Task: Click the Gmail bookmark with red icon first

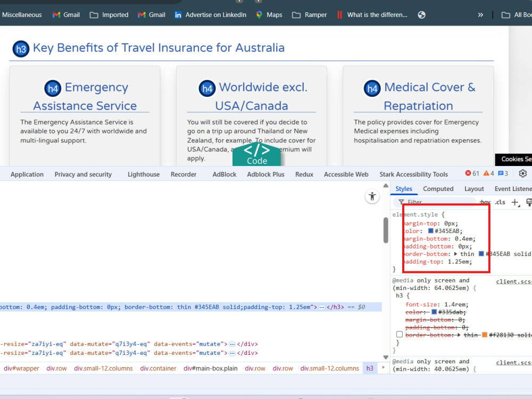Action: click(66, 15)
